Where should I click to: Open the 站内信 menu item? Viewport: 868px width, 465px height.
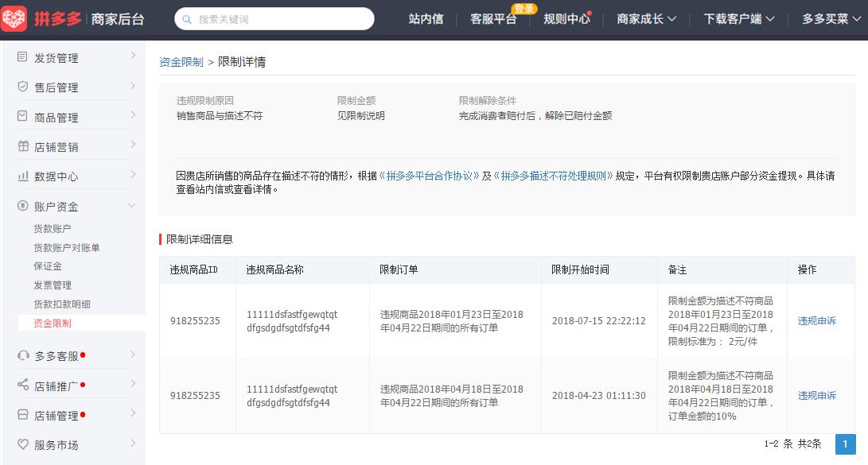point(426,18)
